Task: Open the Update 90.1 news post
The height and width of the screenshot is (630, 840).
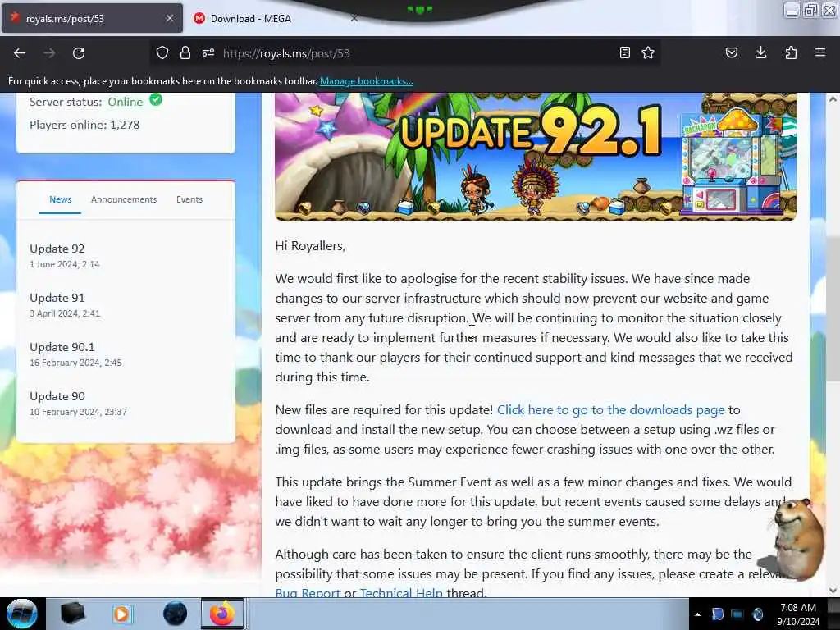Action: click(62, 347)
